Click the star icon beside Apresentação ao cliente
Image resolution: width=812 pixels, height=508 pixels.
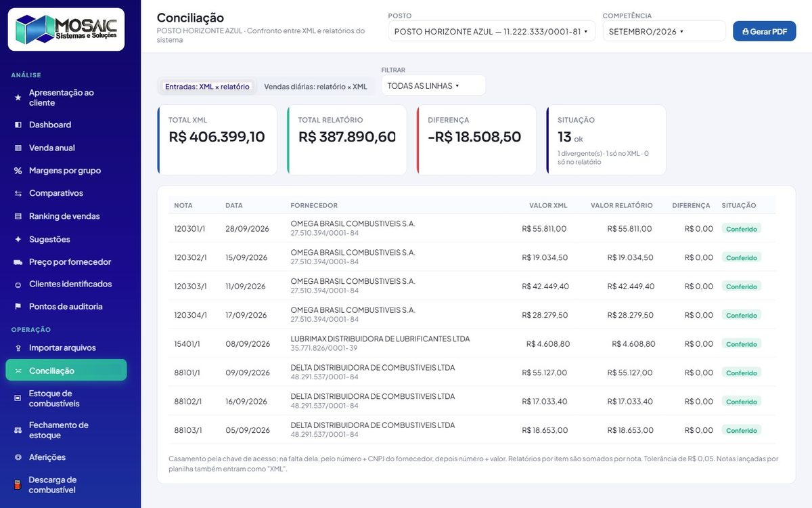pyautogui.click(x=18, y=98)
